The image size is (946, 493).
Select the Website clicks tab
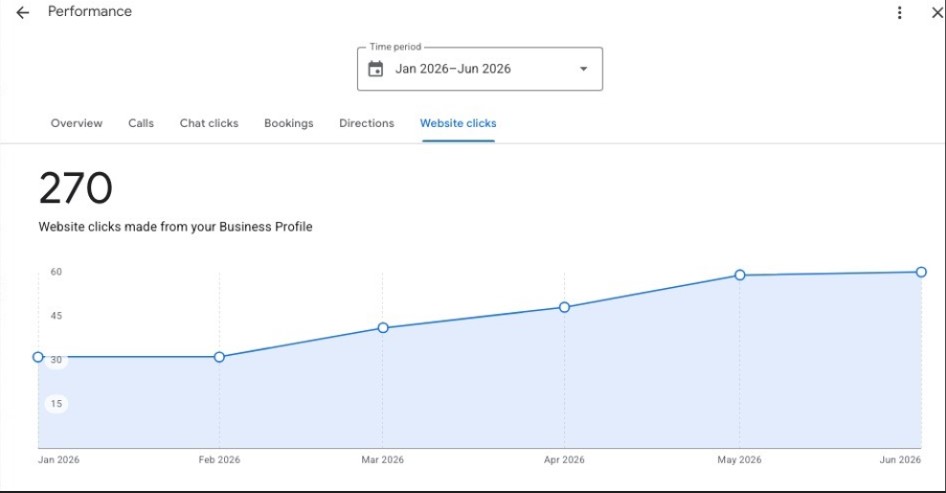pos(458,123)
